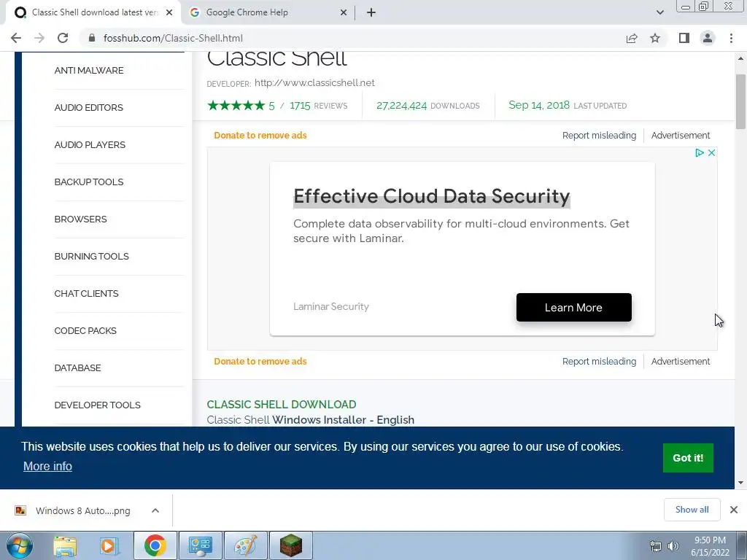Close the downloads bar
Viewport: 747px width, 560px height.
click(x=734, y=510)
